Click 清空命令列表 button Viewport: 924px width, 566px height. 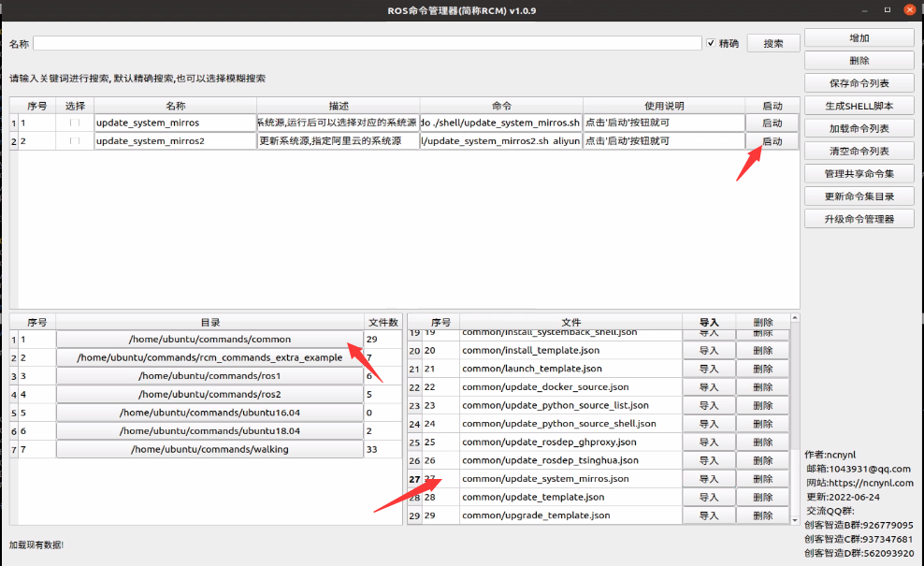pos(859,151)
